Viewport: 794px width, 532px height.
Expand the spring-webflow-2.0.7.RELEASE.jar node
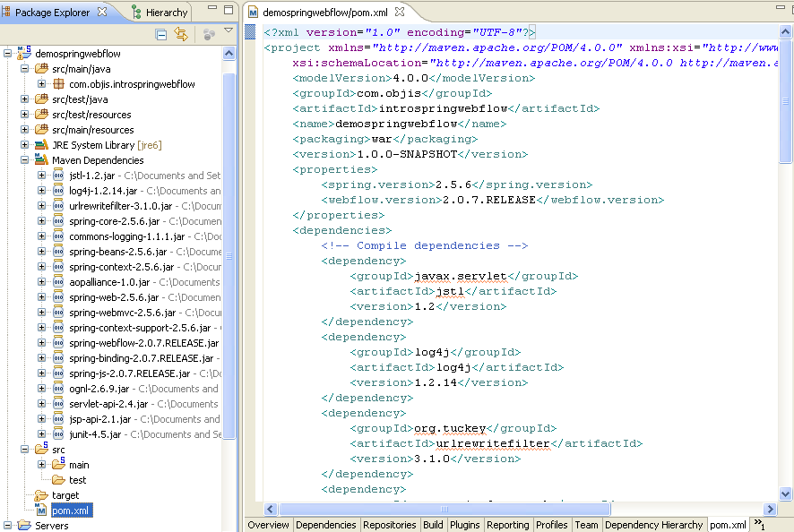pyautogui.click(x=41, y=342)
